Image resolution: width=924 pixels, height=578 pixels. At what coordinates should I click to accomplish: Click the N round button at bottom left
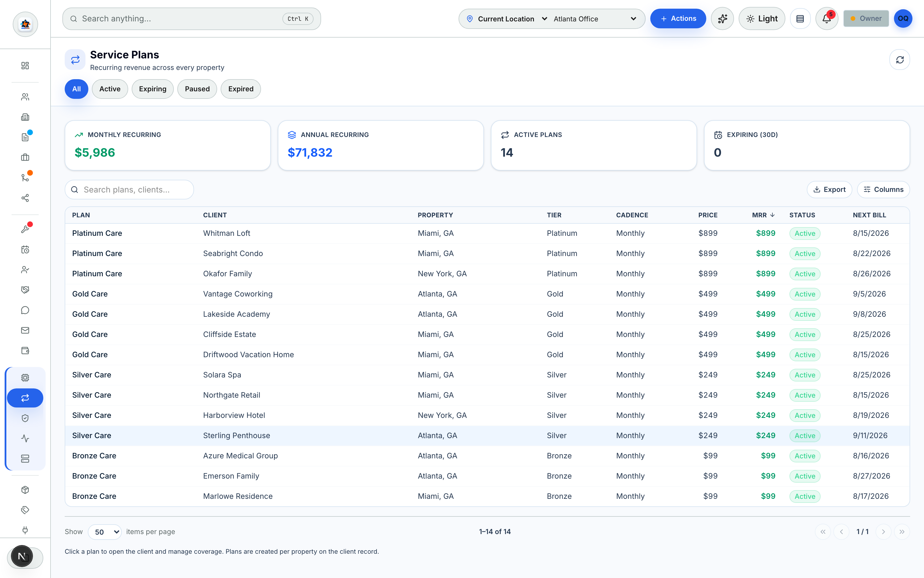22,556
